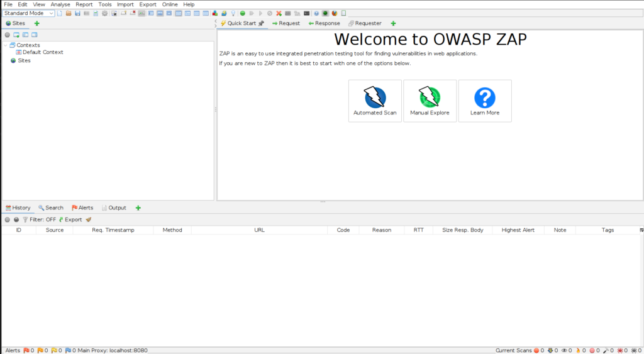Click the URL column header in the History table
The width and height of the screenshot is (644, 354).
point(259,230)
